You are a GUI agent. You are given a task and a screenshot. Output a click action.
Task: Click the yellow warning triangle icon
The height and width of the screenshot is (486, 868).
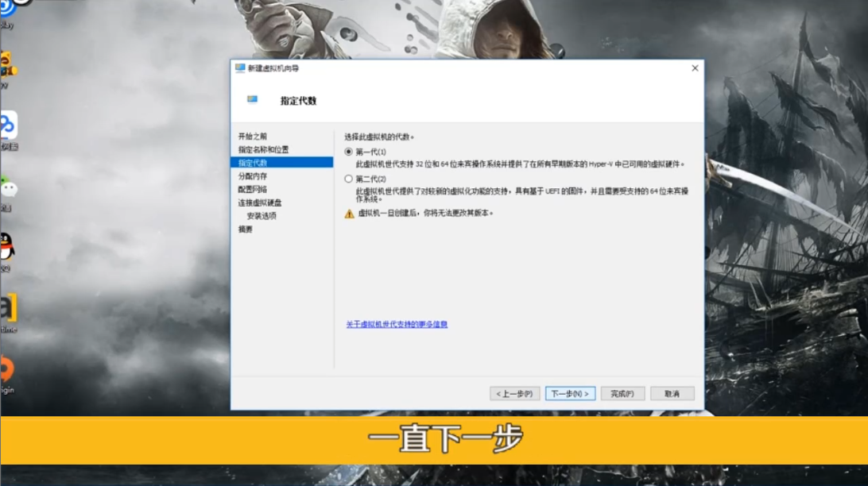point(349,214)
